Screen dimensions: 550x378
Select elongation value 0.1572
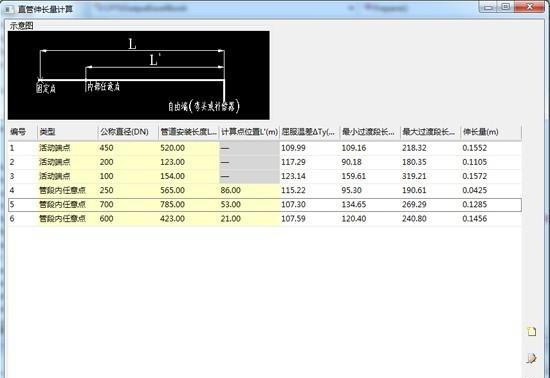pos(475,176)
